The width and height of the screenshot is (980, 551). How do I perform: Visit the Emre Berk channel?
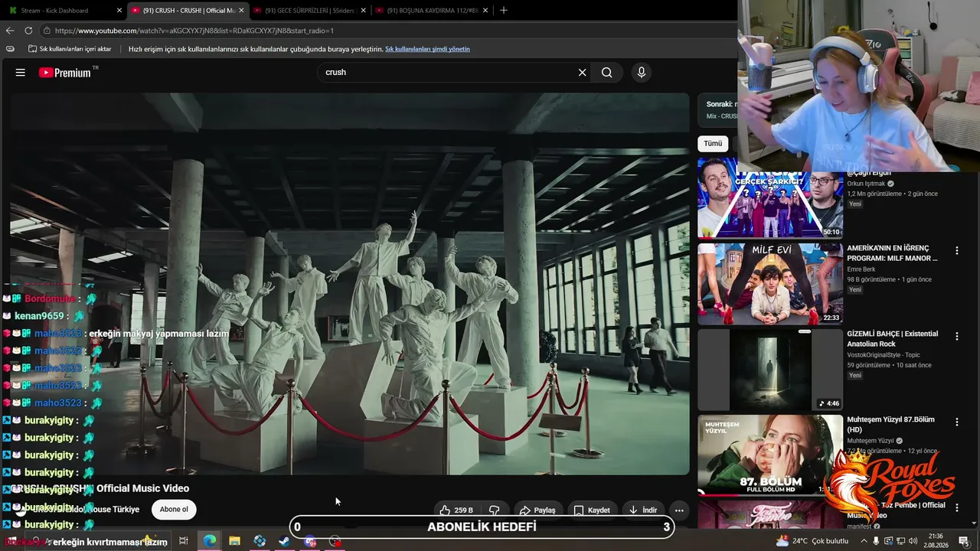click(x=861, y=269)
